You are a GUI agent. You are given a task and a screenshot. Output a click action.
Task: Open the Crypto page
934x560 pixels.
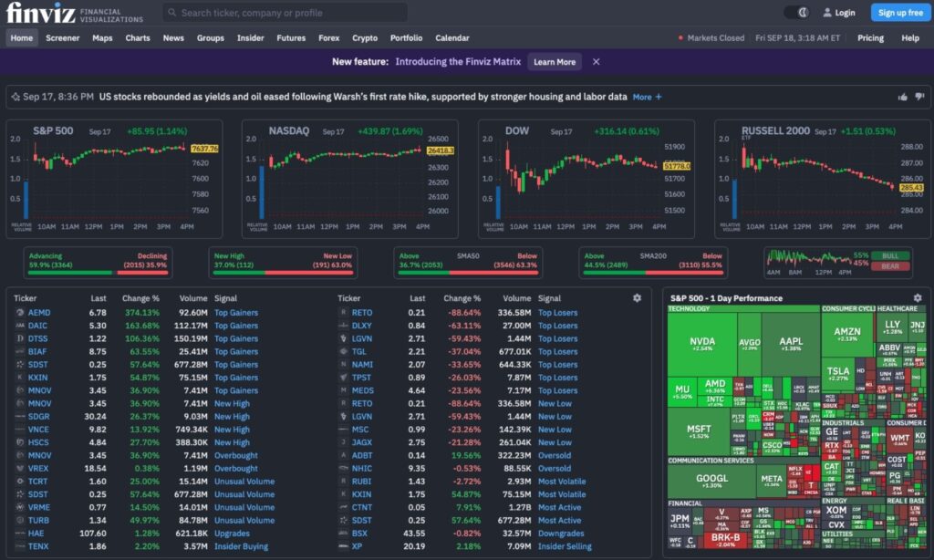(x=365, y=37)
